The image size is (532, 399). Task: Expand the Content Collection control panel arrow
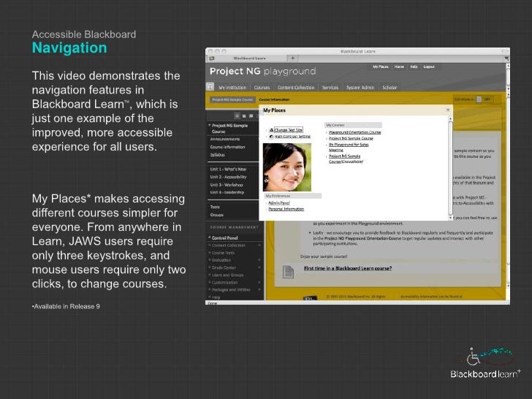259,246
